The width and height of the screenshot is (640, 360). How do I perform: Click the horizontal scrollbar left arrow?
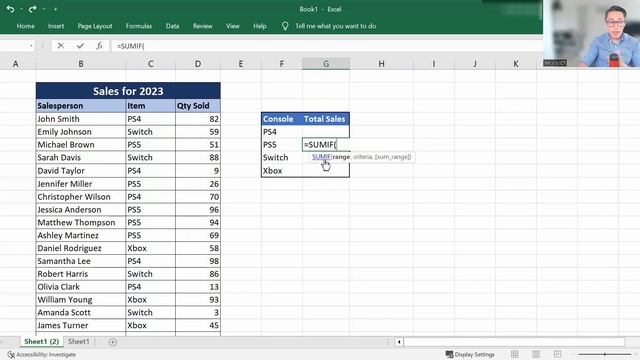(399, 342)
